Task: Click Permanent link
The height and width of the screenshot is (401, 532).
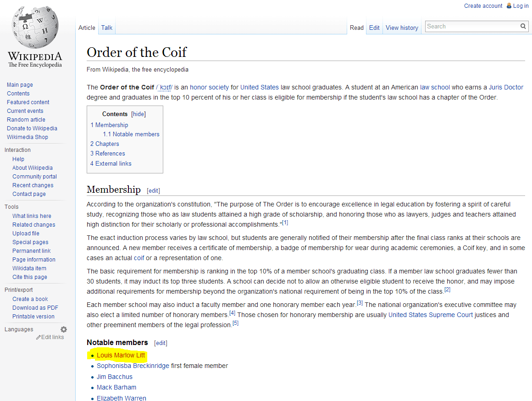Action: tap(32, 251)
